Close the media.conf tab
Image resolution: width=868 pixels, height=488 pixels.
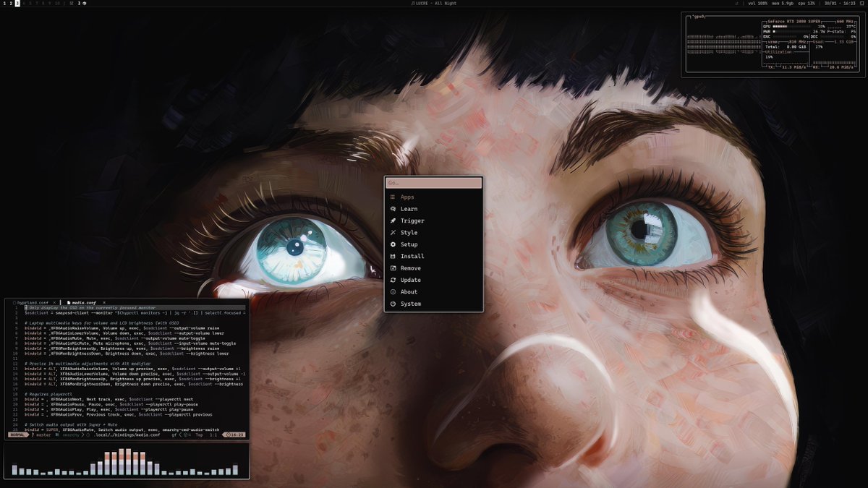103,302
